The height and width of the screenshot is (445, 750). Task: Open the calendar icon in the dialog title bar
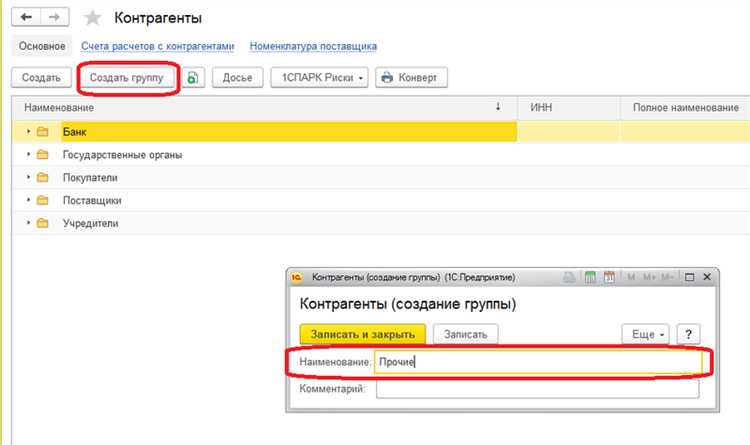pyautogui.click(x=609, y=277)
